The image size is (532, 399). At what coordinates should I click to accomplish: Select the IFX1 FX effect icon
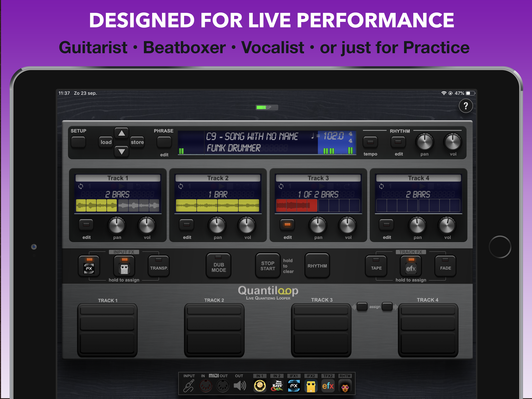(293, 385)
